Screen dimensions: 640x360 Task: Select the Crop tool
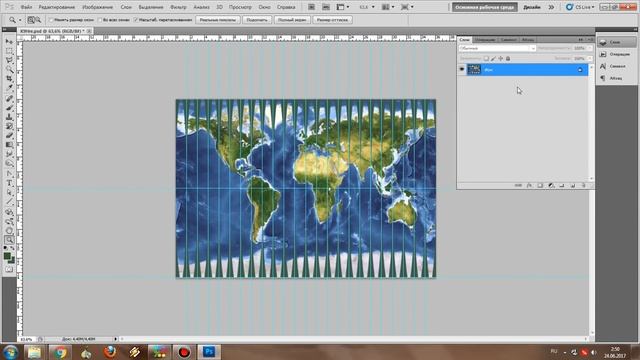pyautogui.click(x=9, y=79)
